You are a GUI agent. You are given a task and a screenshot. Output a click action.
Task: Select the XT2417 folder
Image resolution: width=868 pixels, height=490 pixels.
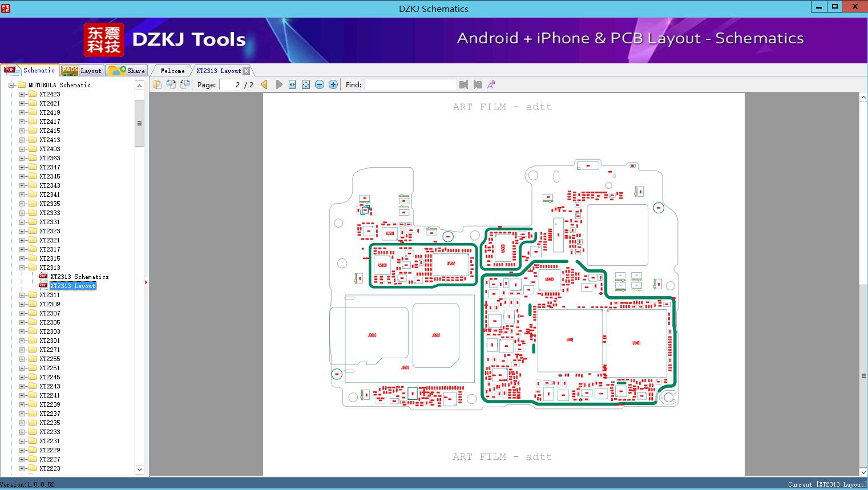click(50, 122)
